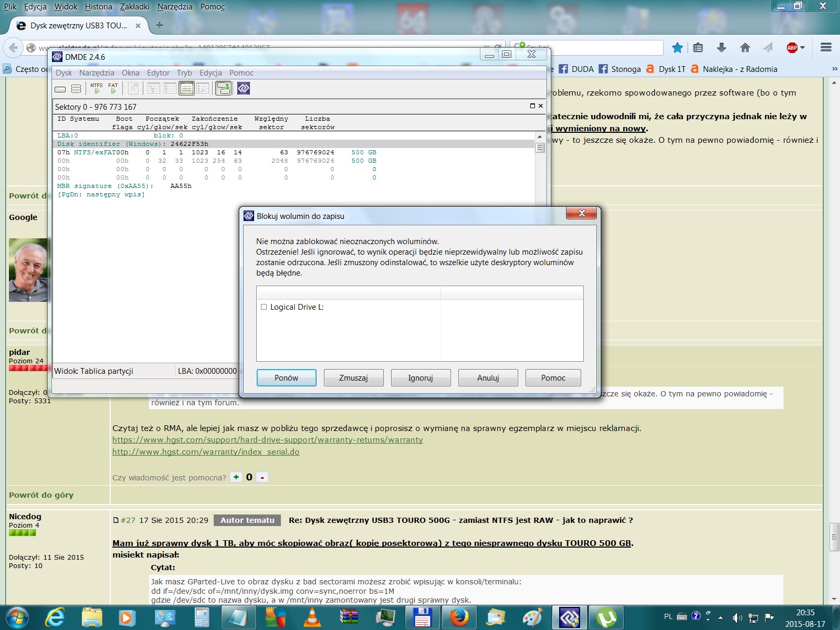Close the Dysk zewętrzny USB3 browser tab
This screenshot has width=840, height=630.
point(138,25)
